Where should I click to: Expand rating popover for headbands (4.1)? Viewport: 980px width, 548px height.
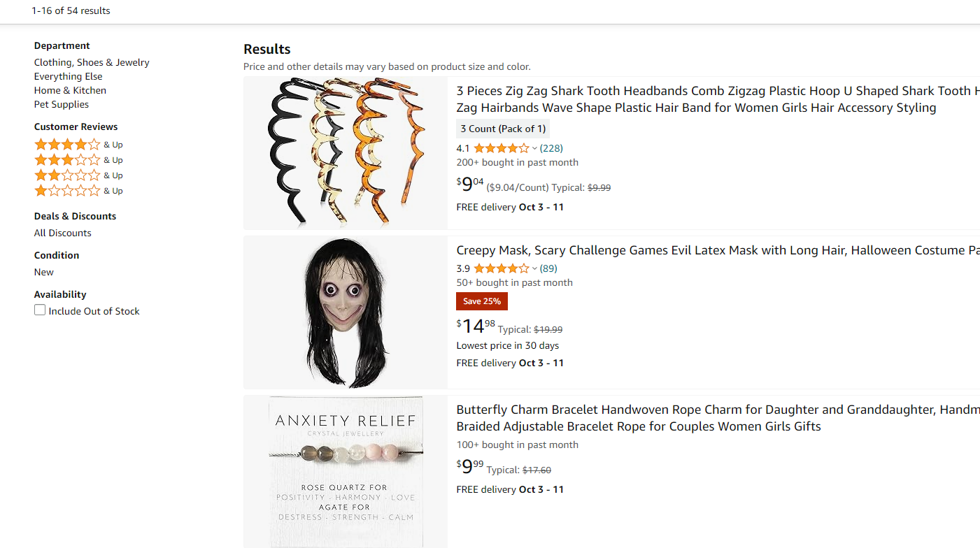tap(534, 148)
